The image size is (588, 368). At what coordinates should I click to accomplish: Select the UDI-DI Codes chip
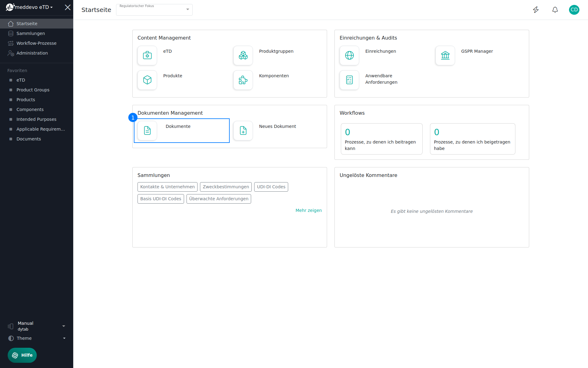[x=271, y=187]
